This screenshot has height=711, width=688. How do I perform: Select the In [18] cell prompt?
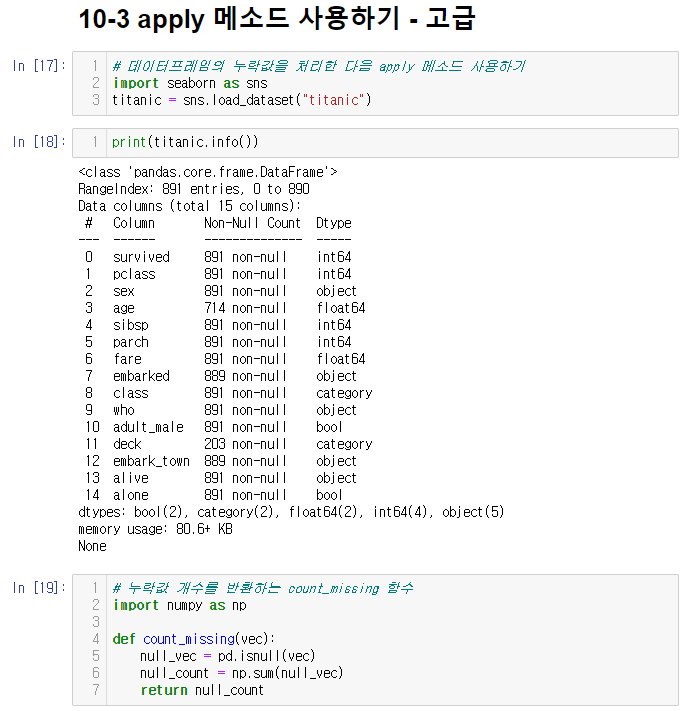pyautogui.click(x=39, y=142)
